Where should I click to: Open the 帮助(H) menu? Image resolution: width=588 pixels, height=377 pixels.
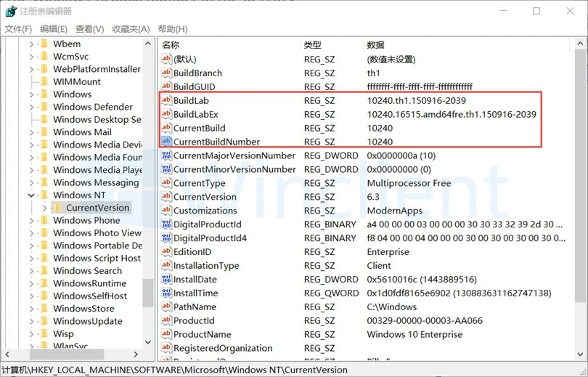pyautogui.click(x=171, y=29)
